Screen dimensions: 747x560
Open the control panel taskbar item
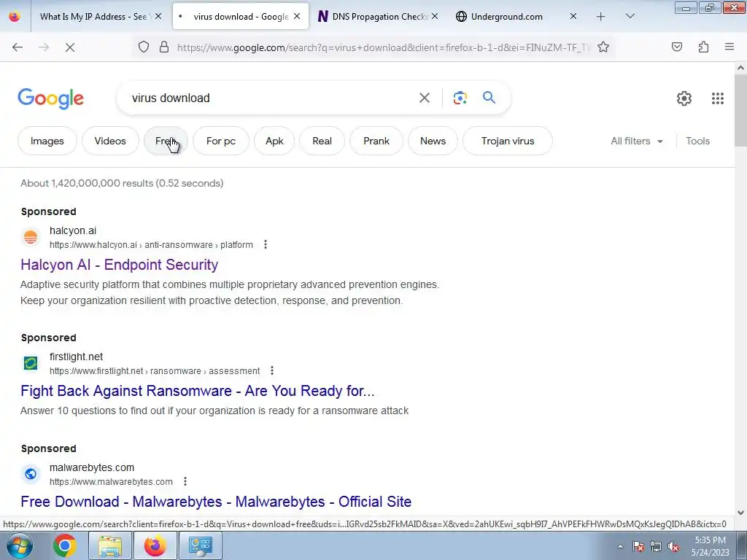pos(200,545)
